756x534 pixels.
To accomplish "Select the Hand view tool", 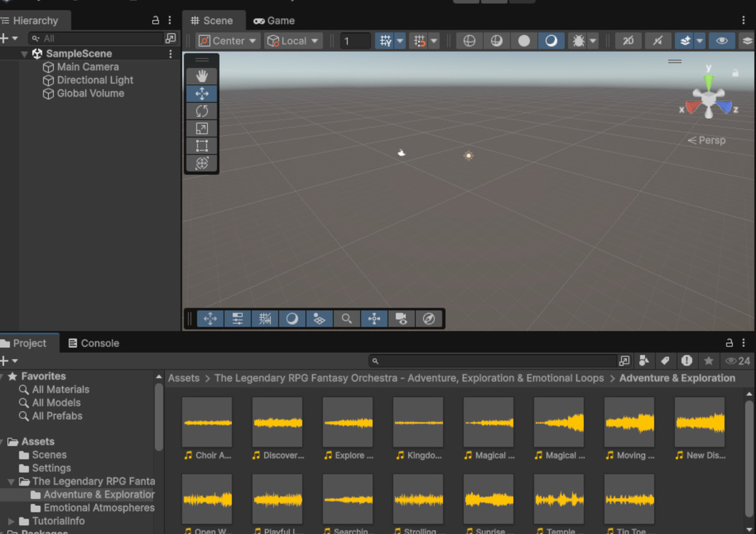I will tap(202, 76).
